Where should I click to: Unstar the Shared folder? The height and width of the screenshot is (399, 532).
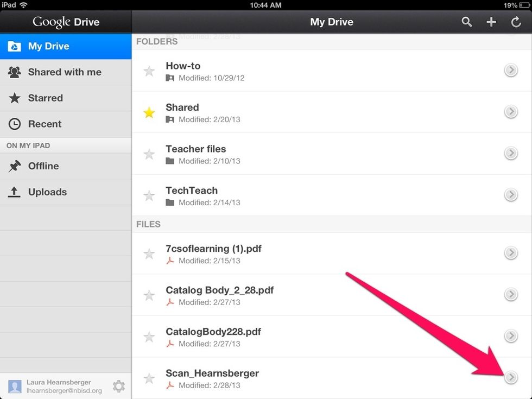coord(149,113)
